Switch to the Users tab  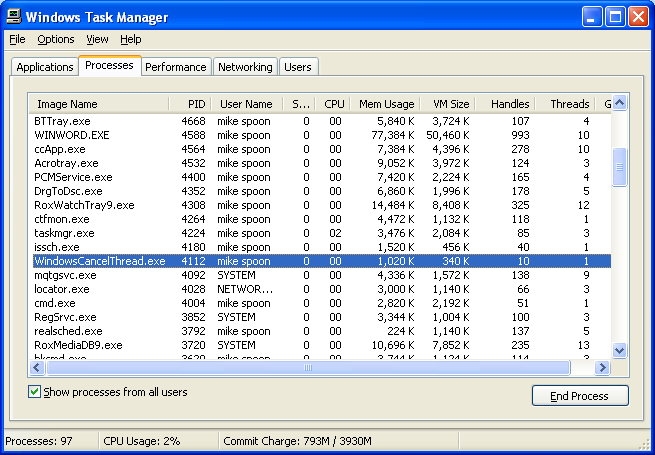(298, 67)
